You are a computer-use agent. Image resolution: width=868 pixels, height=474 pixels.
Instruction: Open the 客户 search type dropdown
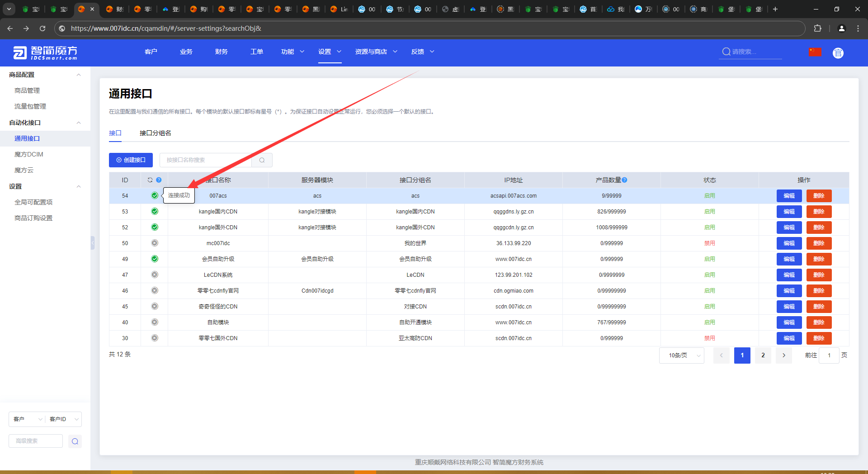click(27, 419)
